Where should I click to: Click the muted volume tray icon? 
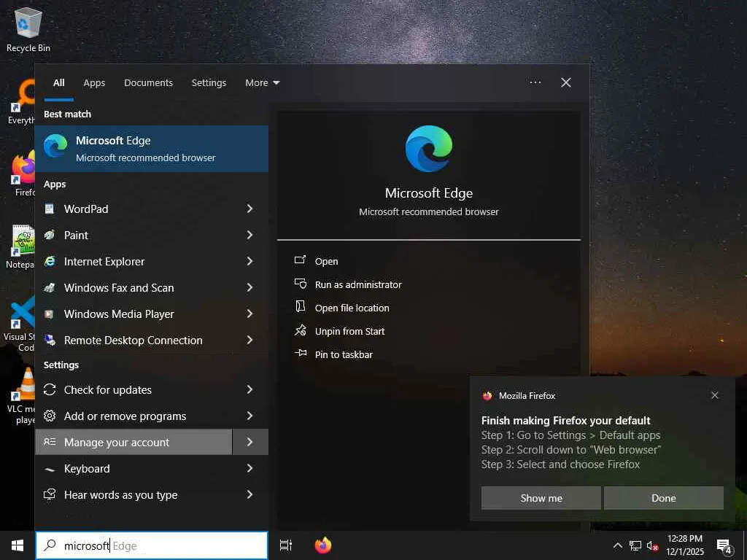pyautogui.click(x=653, y=545)
